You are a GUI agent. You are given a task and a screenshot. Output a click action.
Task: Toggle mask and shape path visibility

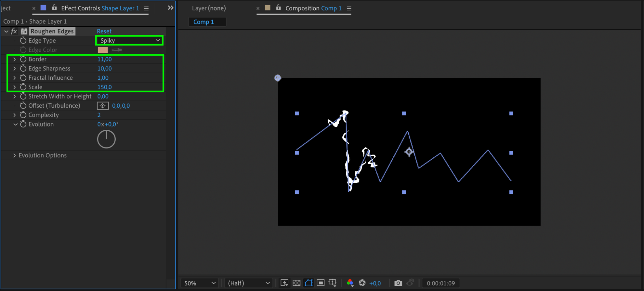point(308,283)
